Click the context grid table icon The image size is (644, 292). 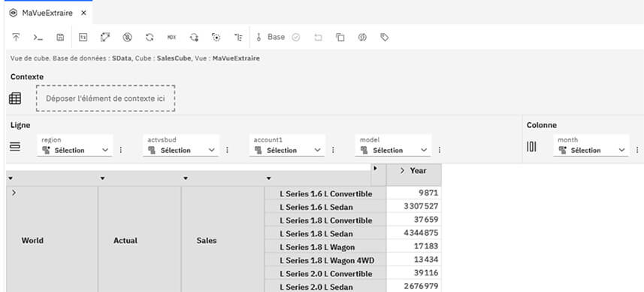(x=15, y=99)
